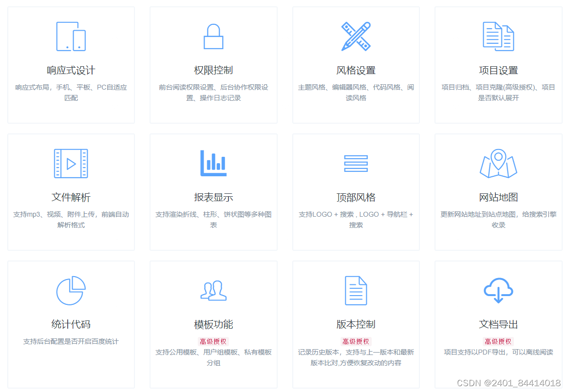Click the 高级授权 badge under 文档导出
Viewport: 568px width, 392px height.
(x=498, y=341)
